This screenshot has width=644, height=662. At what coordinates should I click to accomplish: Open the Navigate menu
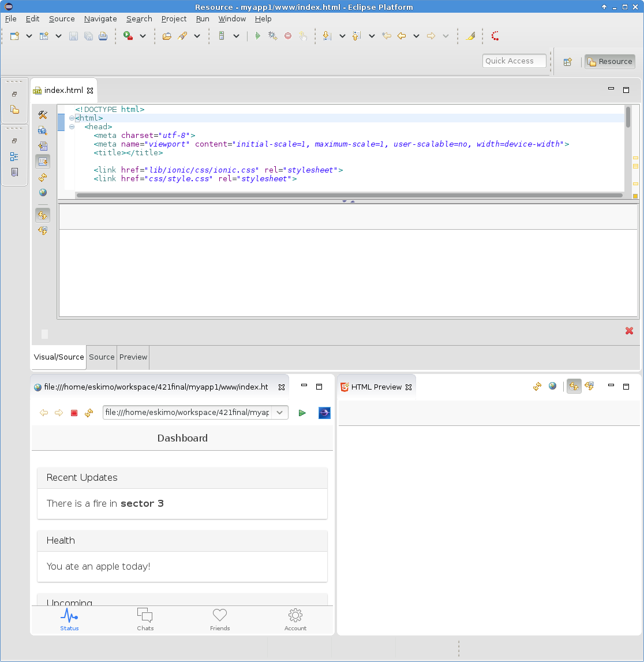(100, 19)
